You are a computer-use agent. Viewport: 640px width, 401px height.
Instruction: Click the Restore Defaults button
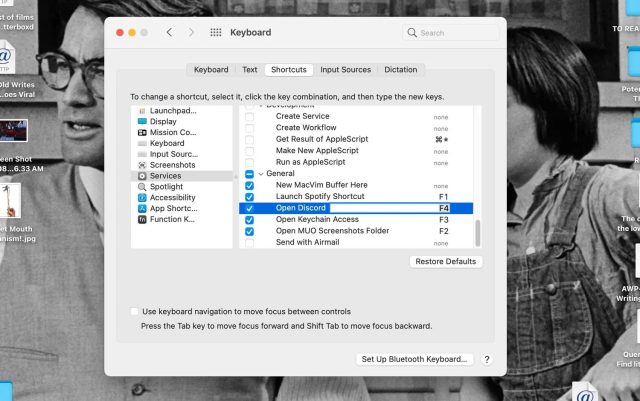(446, 261)
